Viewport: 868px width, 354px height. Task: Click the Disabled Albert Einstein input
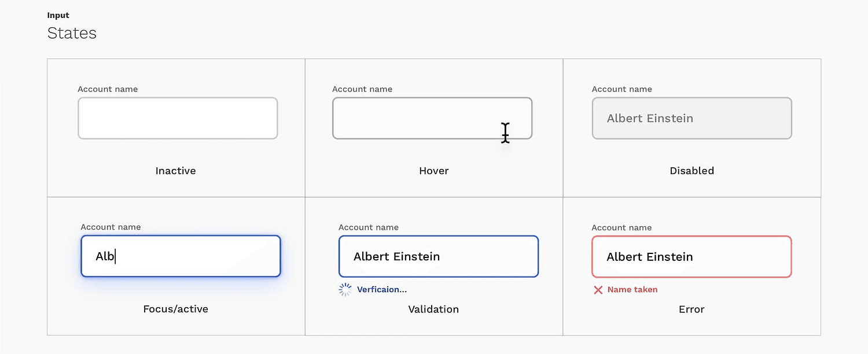(x=692, y=118)
